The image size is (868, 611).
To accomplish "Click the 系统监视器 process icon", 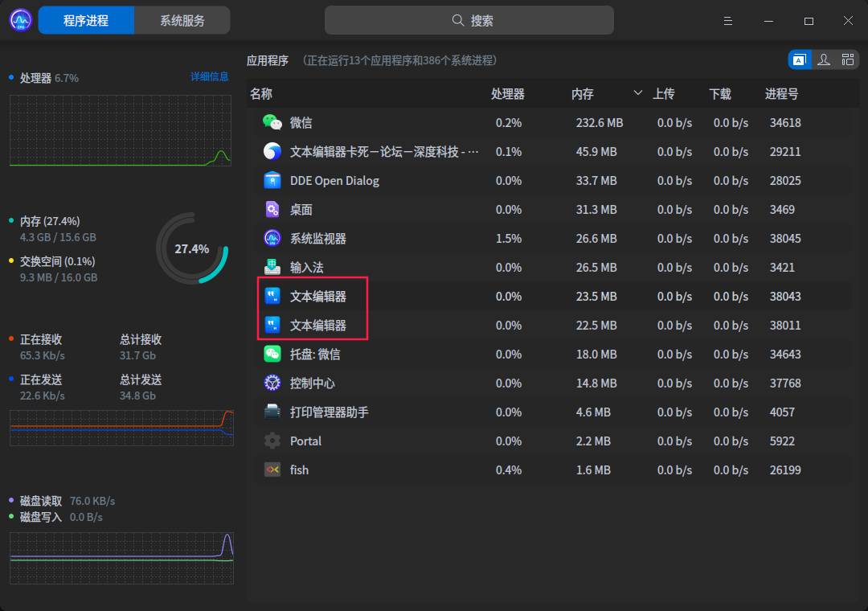I will pyautogui.click(x=272, y=238).
